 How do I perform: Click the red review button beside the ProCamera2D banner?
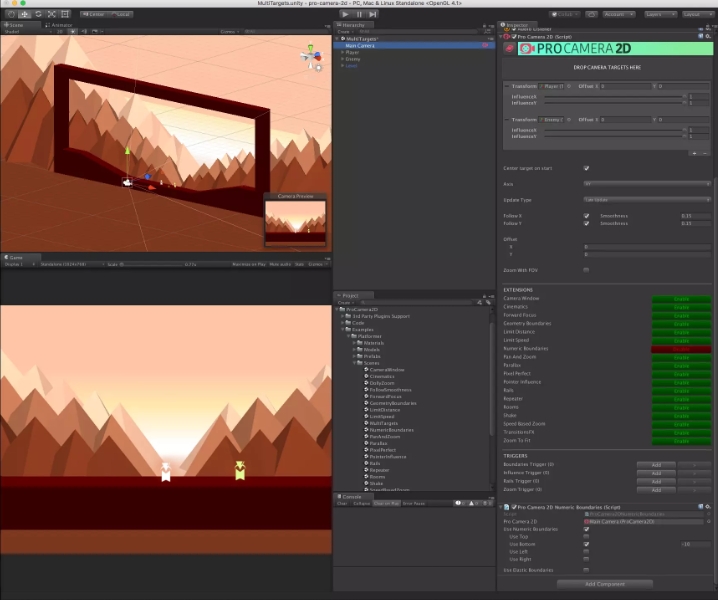pos(510,48)
